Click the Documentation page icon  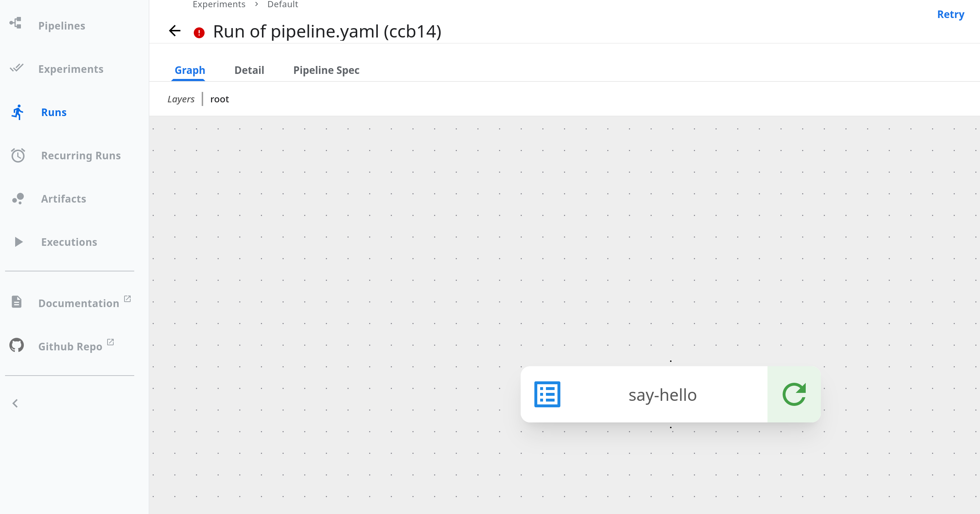[17, 302]
